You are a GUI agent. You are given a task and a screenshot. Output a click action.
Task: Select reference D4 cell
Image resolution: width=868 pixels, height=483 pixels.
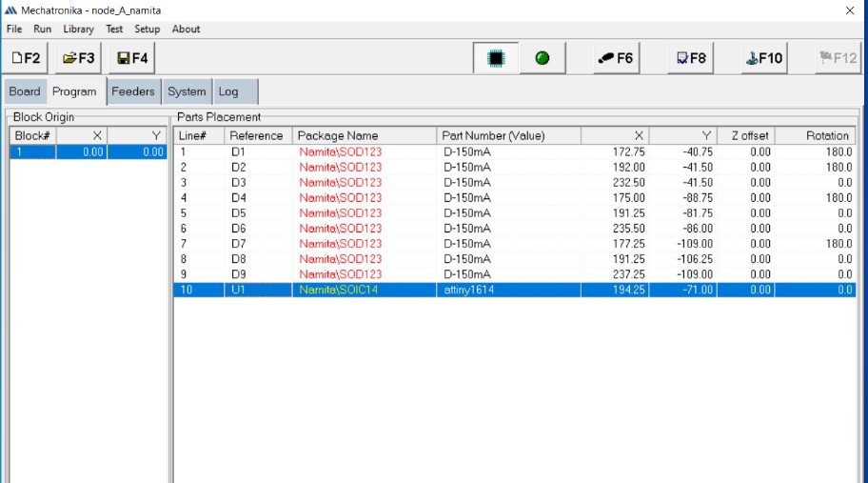tap(258, 198)
